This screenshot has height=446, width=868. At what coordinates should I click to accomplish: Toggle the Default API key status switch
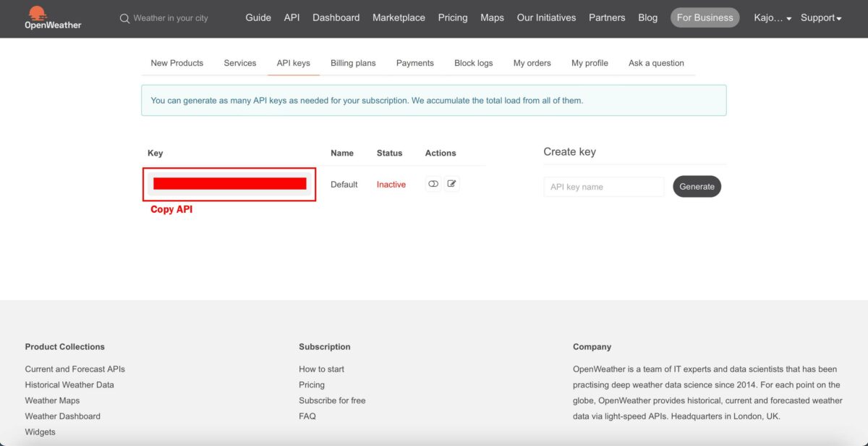click(433, 184)
